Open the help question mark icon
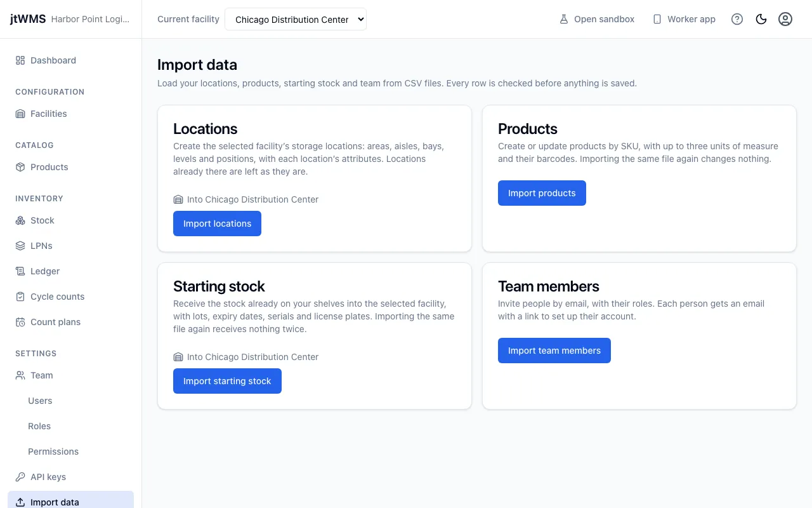This screenshot has width=812, height=508. pos(737,19)
